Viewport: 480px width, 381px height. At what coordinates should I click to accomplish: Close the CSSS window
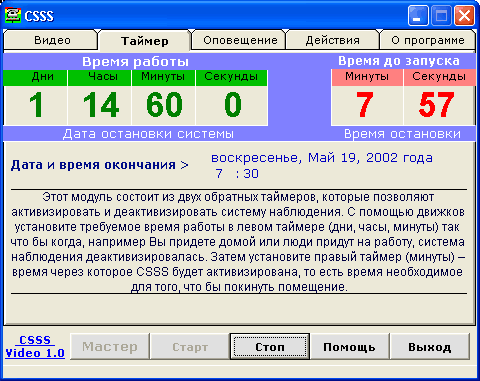464,16
